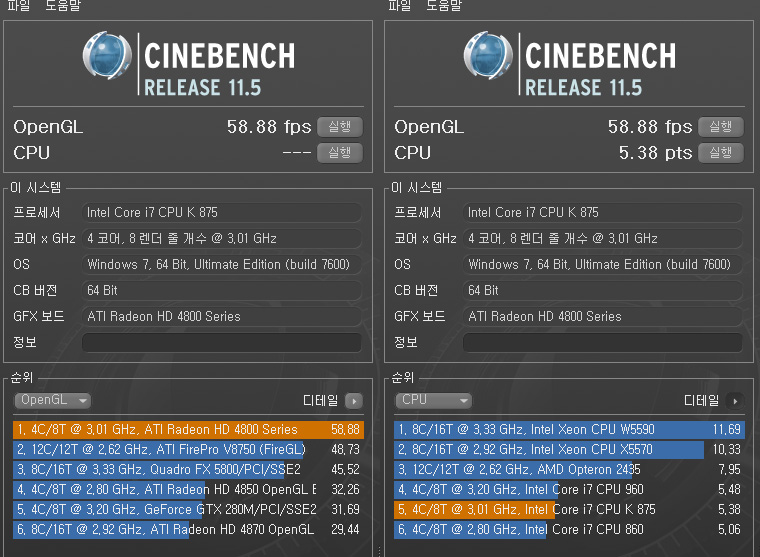This screenshot has width=760, height=557.
Task: Select ranking row Quadro FX 5800/PCI/SSE2
Action: 189,469
